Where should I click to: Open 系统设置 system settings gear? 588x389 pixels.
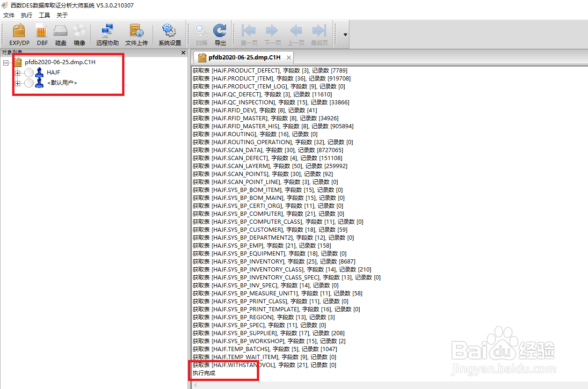click(x=169, y=35)
